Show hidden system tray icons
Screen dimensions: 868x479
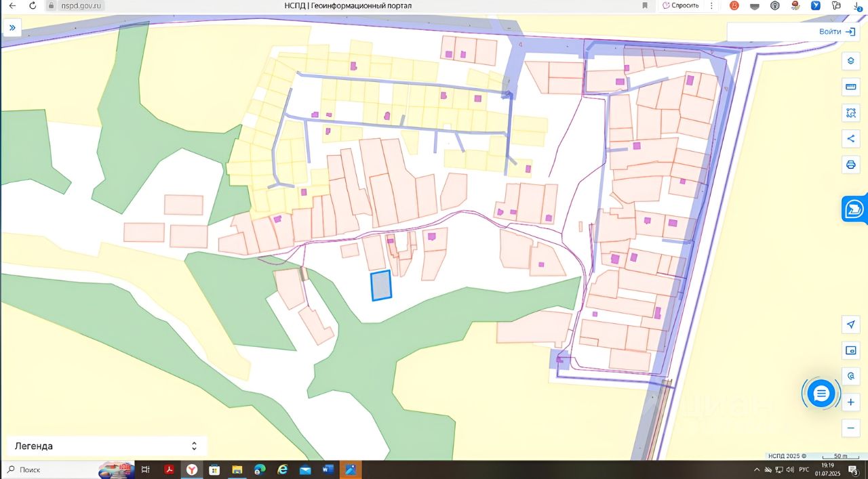coord(757,470)
